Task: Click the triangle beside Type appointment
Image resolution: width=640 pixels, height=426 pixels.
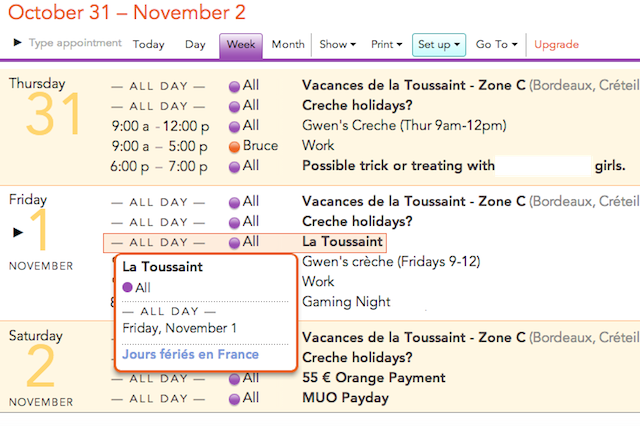Action: [x=18, y=43]
